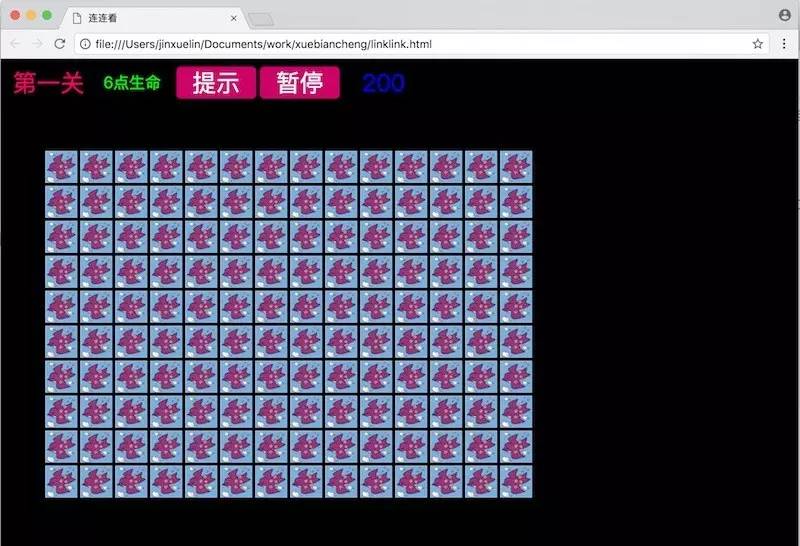Pause the game with 暂停 button
The width and height of the screenshot is (800, 546).
pyautogui.click(x=300, y=83)
